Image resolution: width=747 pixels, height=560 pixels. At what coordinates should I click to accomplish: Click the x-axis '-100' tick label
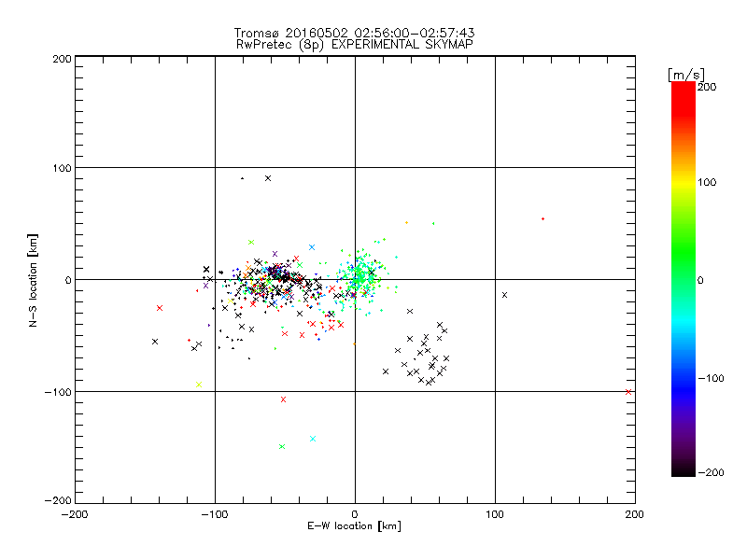point(215,514)
